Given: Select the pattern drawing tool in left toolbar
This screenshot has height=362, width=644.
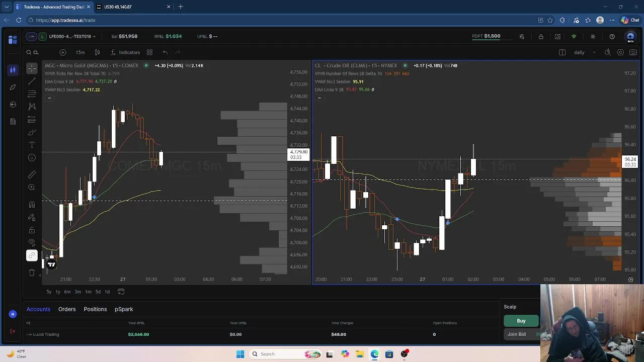Looking at the screenshot, I should [x=32, y=107].
